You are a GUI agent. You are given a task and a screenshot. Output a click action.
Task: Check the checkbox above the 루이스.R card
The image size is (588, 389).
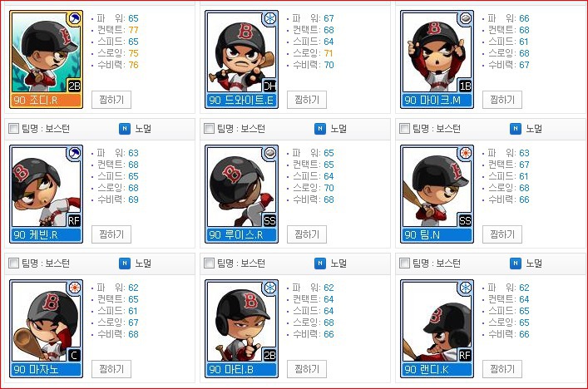209,129
